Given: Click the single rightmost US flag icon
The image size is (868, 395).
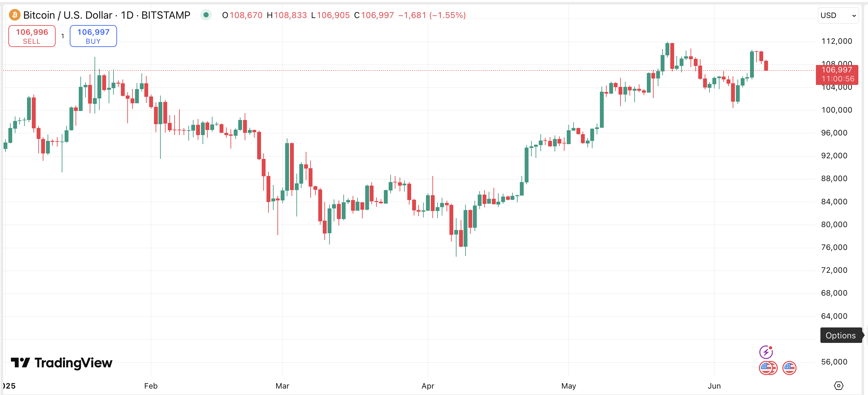Looking at the screenshot, I should (789, 368).
